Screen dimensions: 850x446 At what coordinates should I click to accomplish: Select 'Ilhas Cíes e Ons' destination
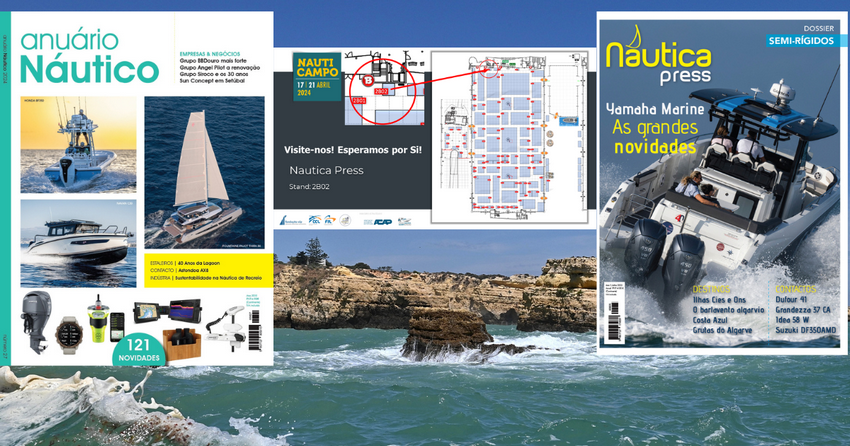pyautogui.click(x=719, y=300)
